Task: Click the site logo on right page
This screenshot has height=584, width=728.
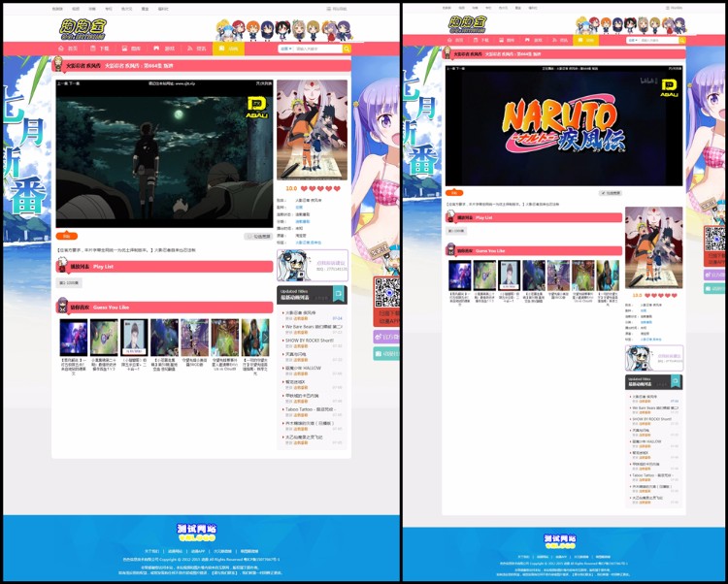Action: (x=468, y=24)
